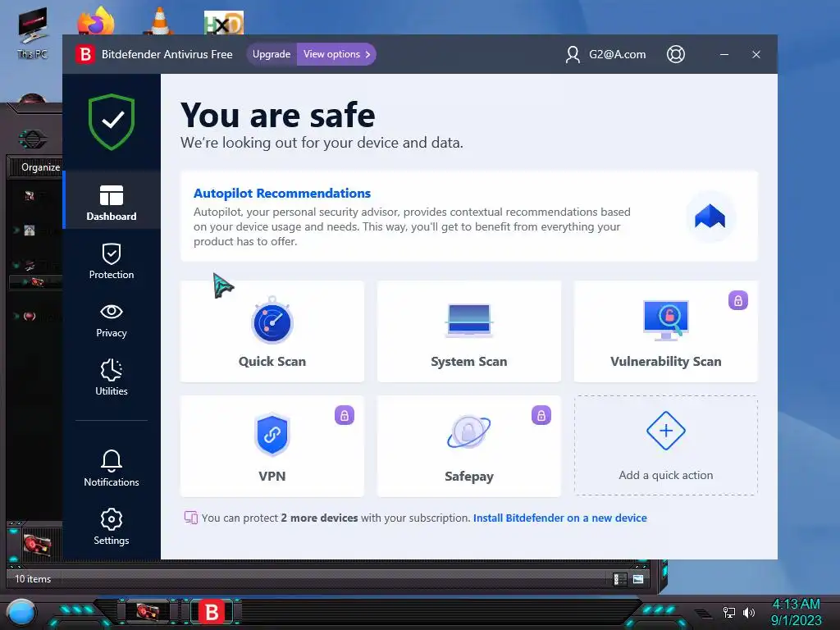Switch Explorer window to large icons view
The height and width of the screenshot is (630, 840).
[x=638, y=579]
